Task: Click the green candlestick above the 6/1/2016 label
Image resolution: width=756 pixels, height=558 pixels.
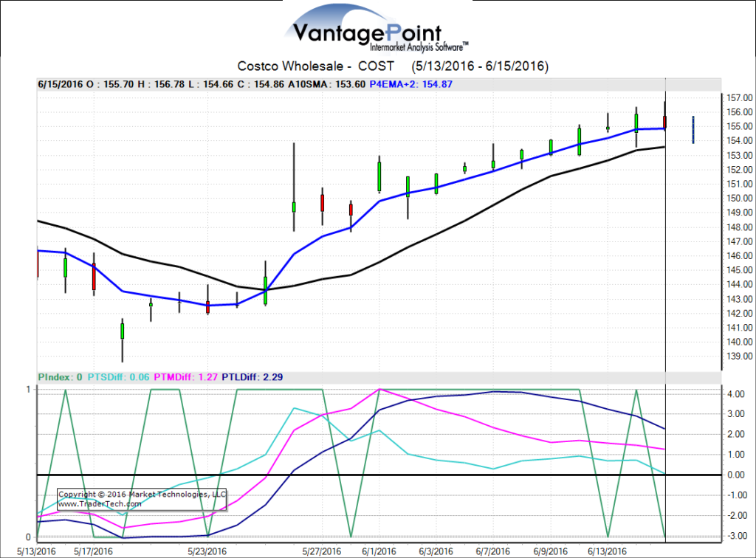Action: 379,176
